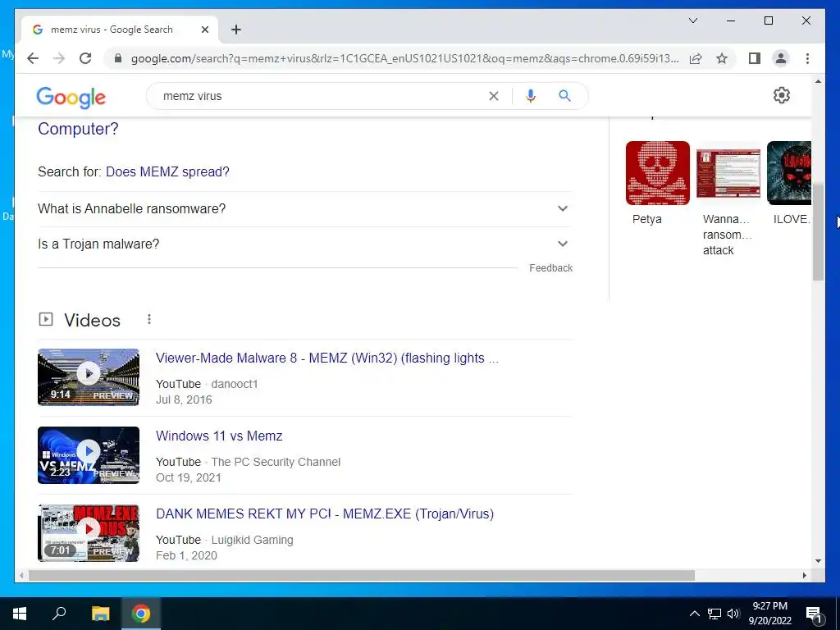Close the memz virus Google Search tab
The height and width of the screenshot is (630, 840).
pyautogui.click(x=204, y=30)
